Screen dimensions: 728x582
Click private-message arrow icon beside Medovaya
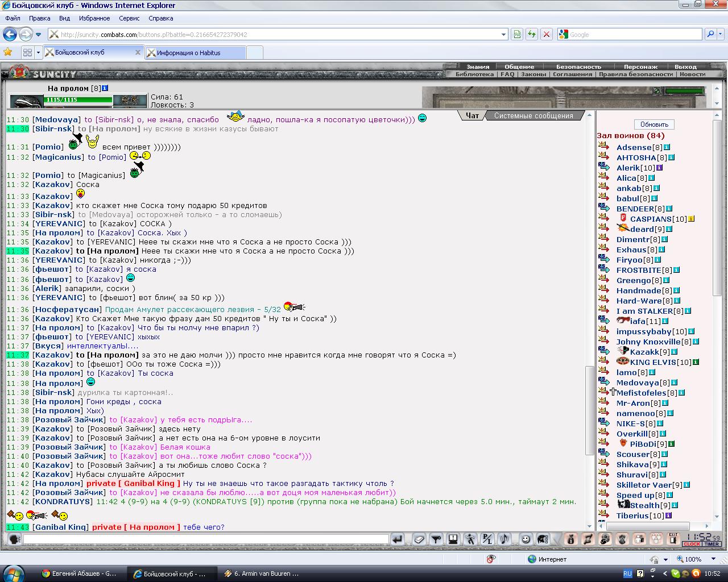point(604,382)
